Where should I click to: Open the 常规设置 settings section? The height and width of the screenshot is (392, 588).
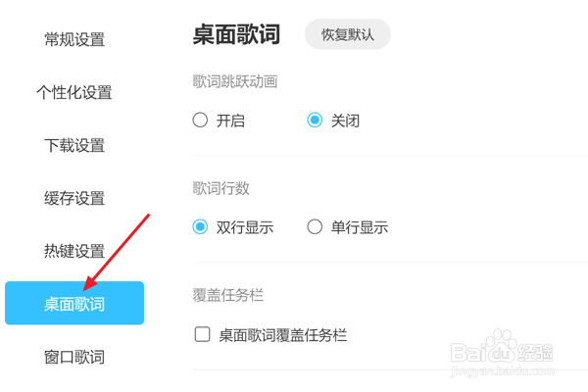coord(74,39)
